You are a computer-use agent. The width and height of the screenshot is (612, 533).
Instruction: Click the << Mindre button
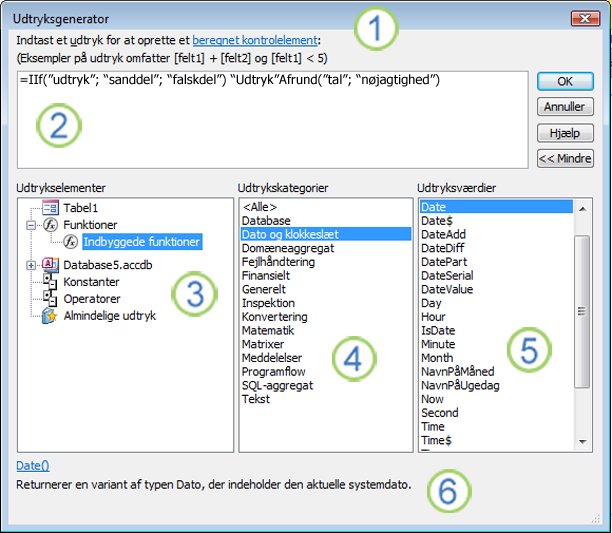click(565, 158)
